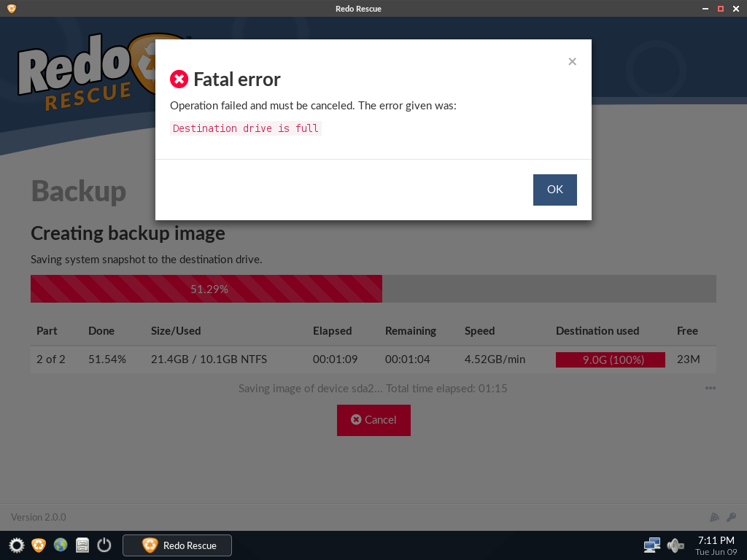The image size is (747, 560).
Task: Click the settings gear taskbar icon
Action: (16, 545)
